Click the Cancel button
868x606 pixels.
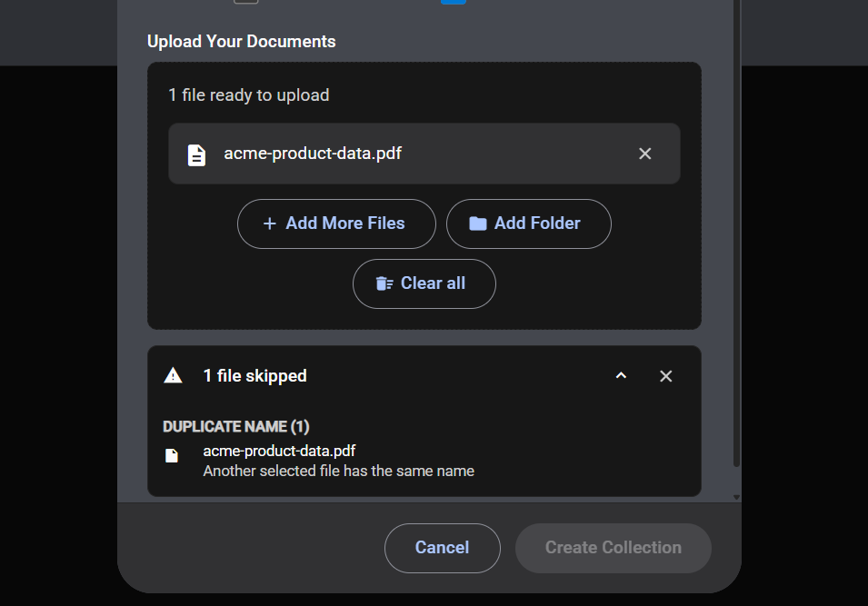[443, 548]
